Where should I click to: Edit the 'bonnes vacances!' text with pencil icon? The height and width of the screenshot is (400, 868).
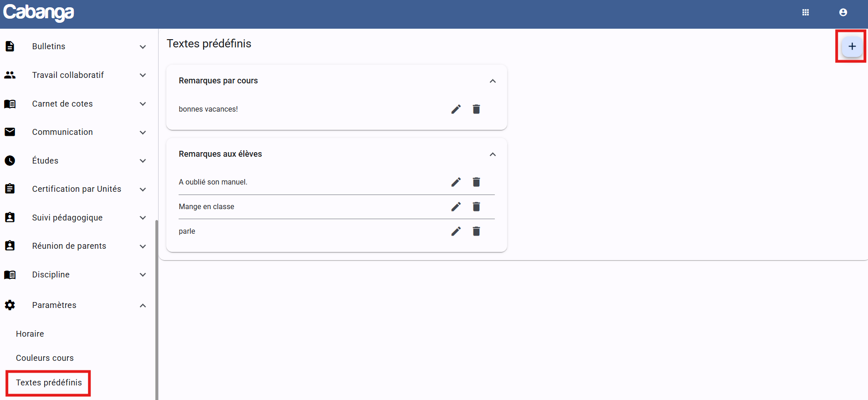coord(456,109)
